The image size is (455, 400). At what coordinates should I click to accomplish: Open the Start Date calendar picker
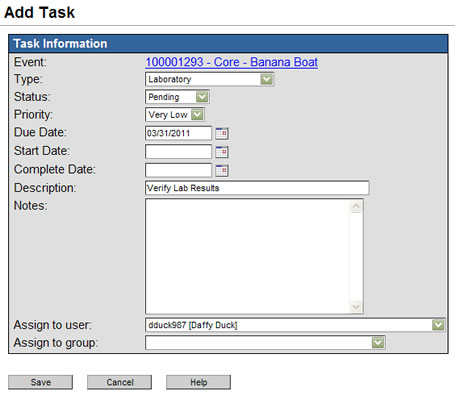point(222,152)
